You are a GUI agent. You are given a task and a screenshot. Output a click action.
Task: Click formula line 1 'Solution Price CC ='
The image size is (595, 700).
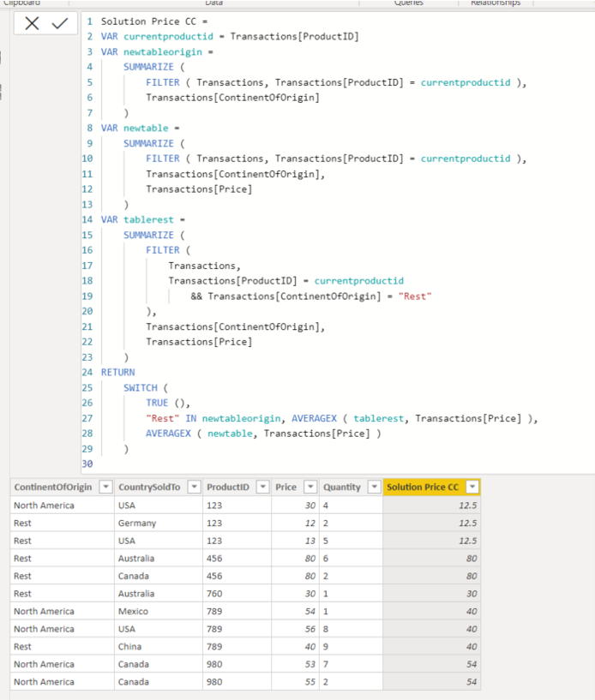[x=154, y=21]
